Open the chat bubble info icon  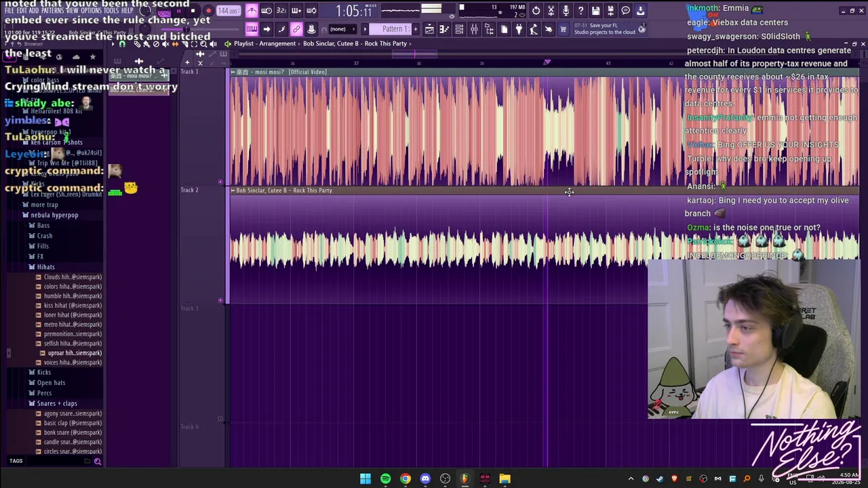tap(625, 10)
